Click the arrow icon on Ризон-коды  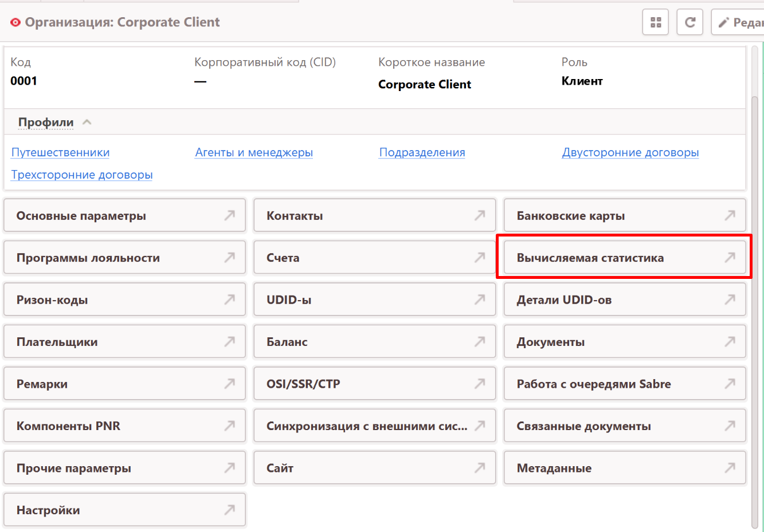tap(229, 300)
